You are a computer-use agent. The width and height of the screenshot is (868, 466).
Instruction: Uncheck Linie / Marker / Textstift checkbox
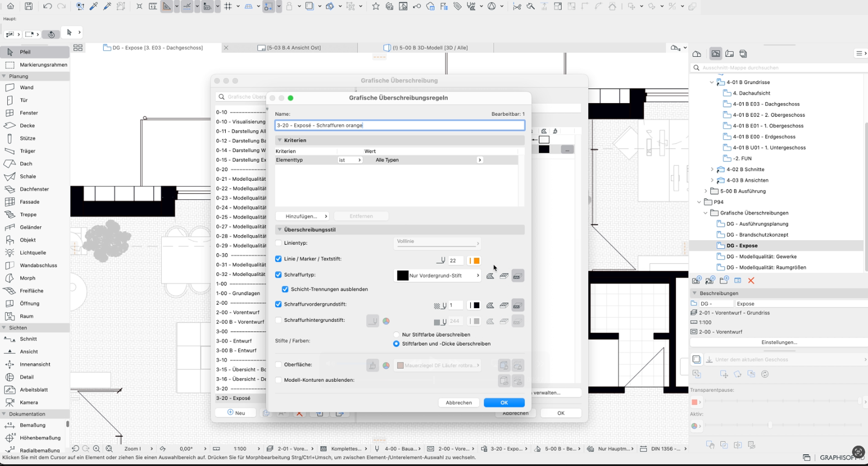[278, 259]
